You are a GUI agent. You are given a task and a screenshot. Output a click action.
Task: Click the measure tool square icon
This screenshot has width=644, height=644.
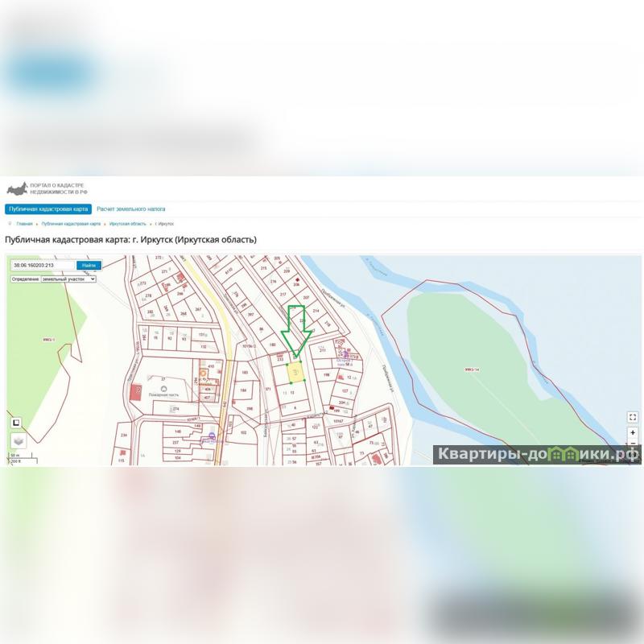click(x=15, y=422)
